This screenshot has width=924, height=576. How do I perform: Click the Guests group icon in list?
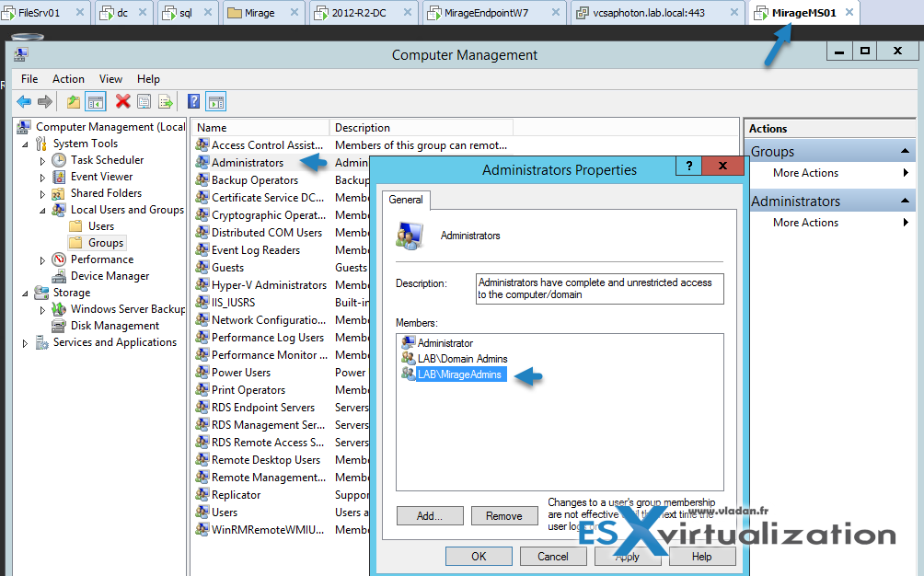pos(202,267)
